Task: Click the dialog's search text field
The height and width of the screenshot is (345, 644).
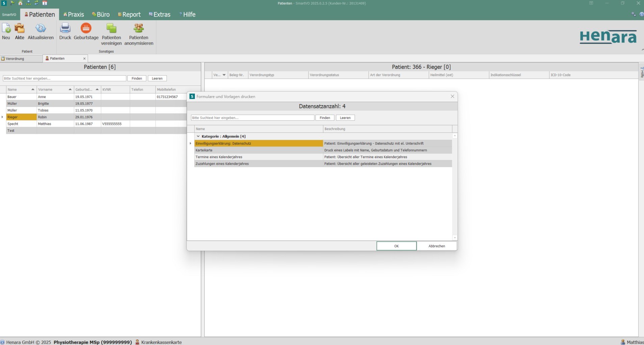Action: point(252,118)
